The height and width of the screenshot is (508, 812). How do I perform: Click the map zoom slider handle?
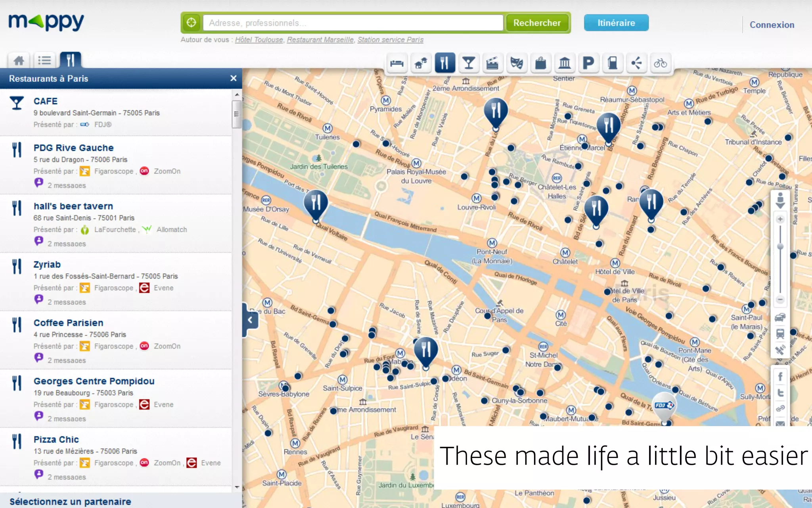[x=780, y=247]
